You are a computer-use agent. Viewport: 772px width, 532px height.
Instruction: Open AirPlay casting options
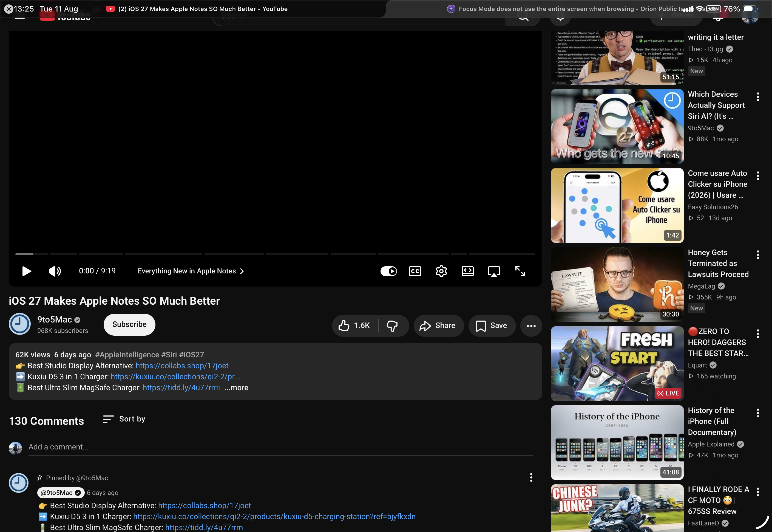click(494, 271)
